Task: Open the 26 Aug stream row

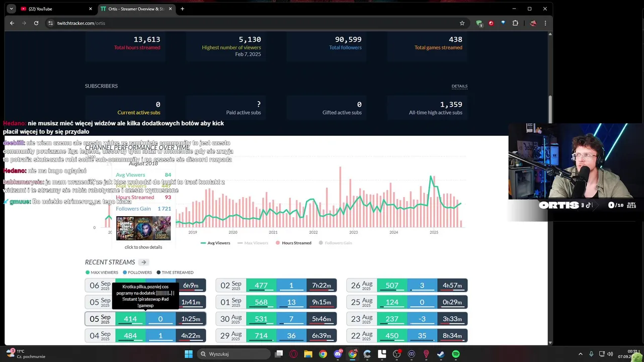Action: click(407, 285)
